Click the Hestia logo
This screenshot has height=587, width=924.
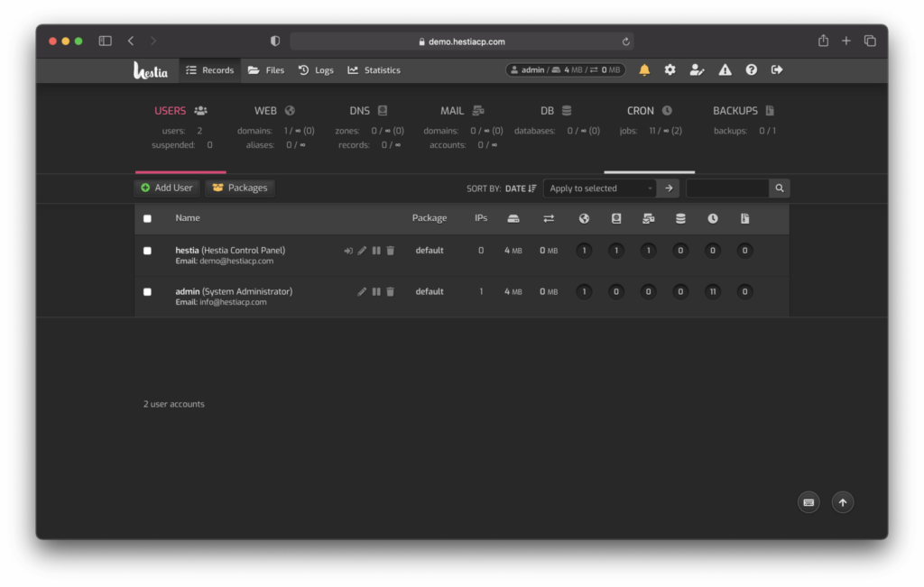(x=151, y=70)
